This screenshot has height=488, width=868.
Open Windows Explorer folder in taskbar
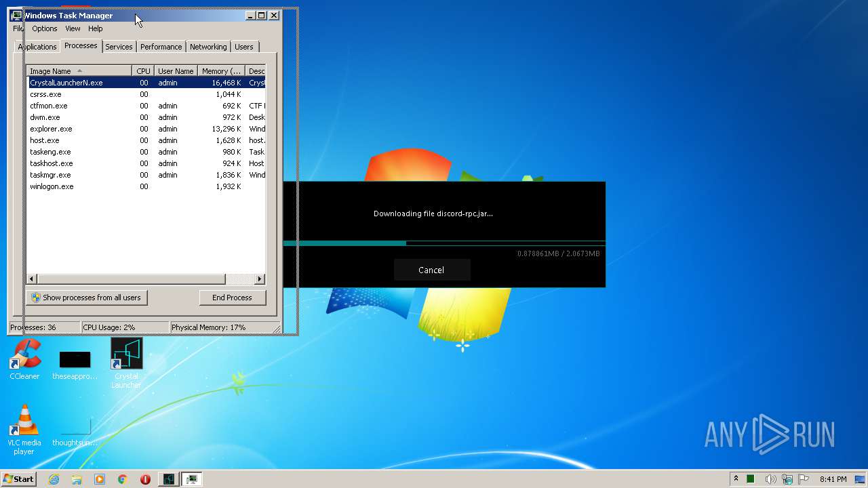(77, 479)
